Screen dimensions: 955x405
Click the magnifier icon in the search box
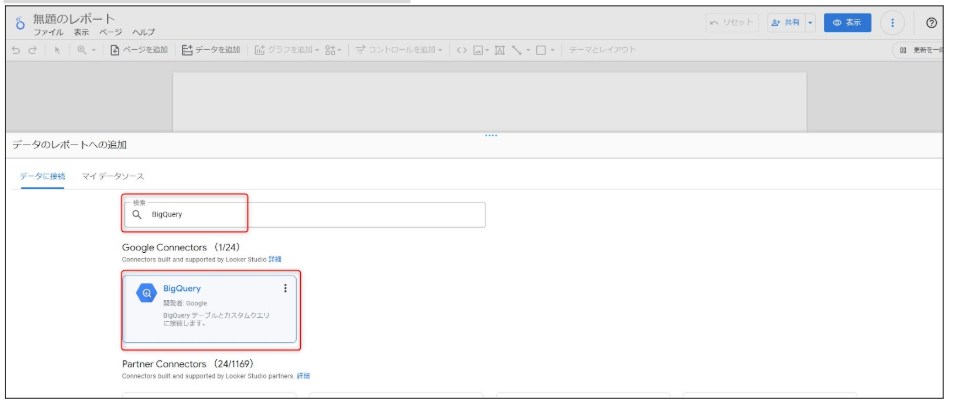137,214
